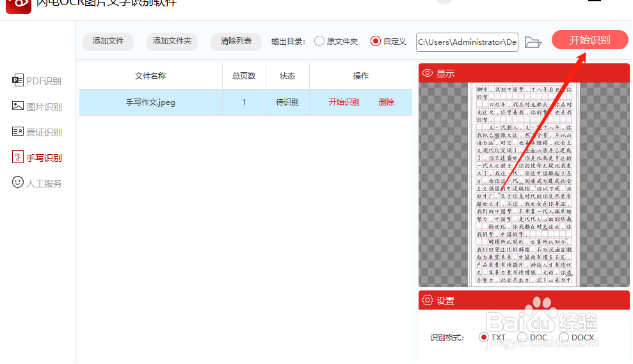The height and width of the screenshot is (364, 633).
Task: Click the gear icon in 设置 header
Action: tap(428, 300)
